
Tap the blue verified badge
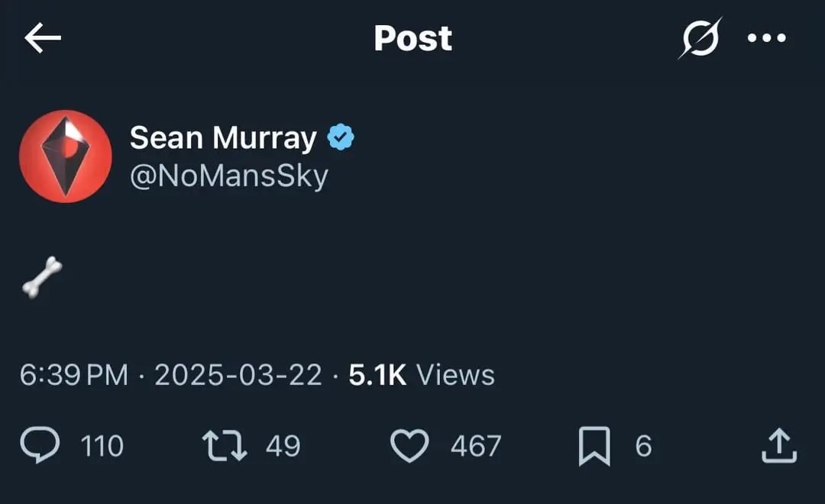[341, 138]
